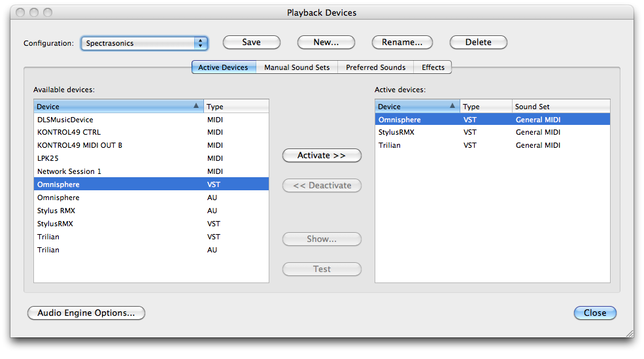Select LPK25 MIDI device
644x359 pixels.
click(151, 158)
